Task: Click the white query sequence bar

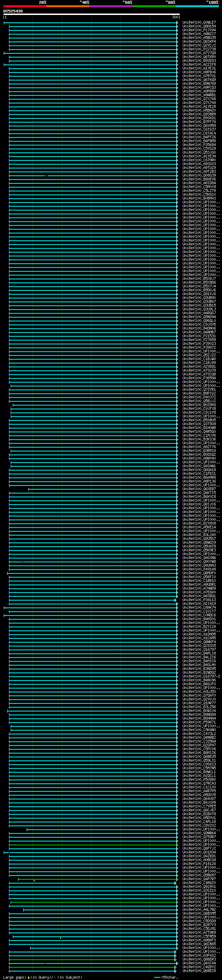Action: point(92,15)
